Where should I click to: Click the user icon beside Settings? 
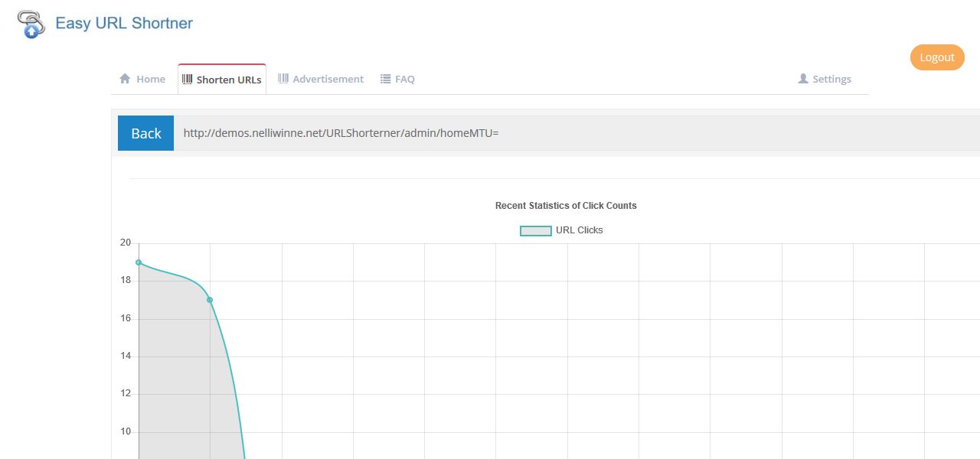pyautogui.click(x=803, y=78)
